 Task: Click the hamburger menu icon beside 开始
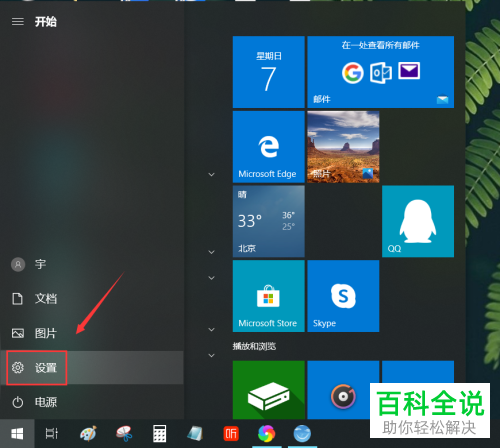point(18,22)
